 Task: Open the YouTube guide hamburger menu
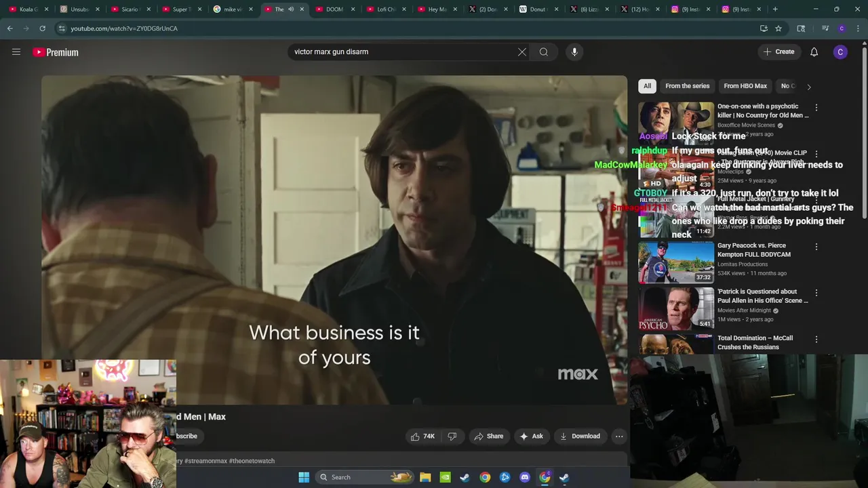coord(16,52)
